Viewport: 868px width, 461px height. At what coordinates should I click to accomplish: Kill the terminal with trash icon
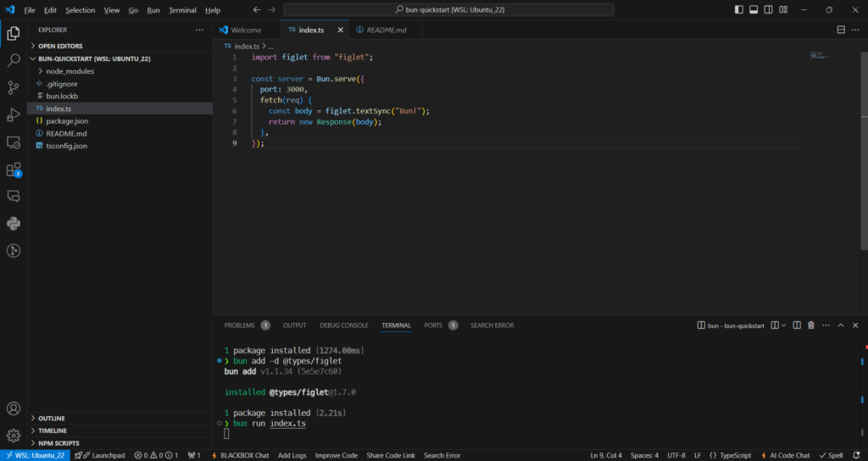point(811,325)
